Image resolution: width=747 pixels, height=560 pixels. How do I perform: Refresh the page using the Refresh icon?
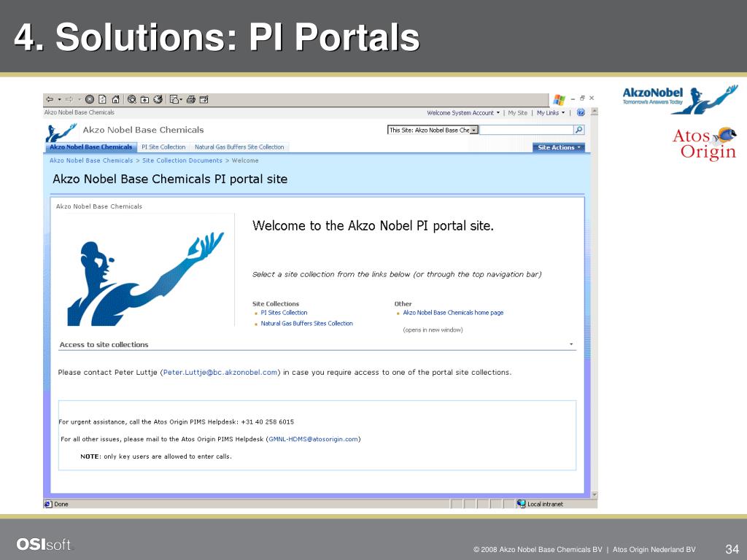[x=102, y=99]
